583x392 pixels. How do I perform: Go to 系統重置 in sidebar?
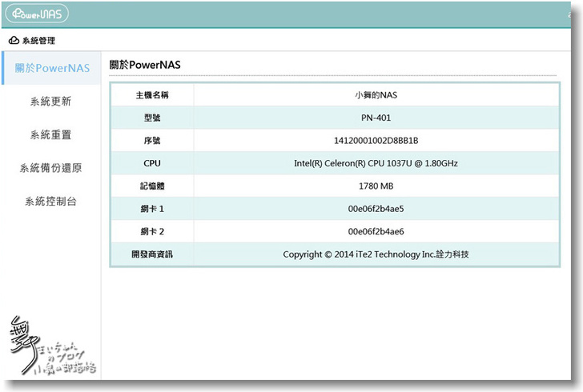50,134
